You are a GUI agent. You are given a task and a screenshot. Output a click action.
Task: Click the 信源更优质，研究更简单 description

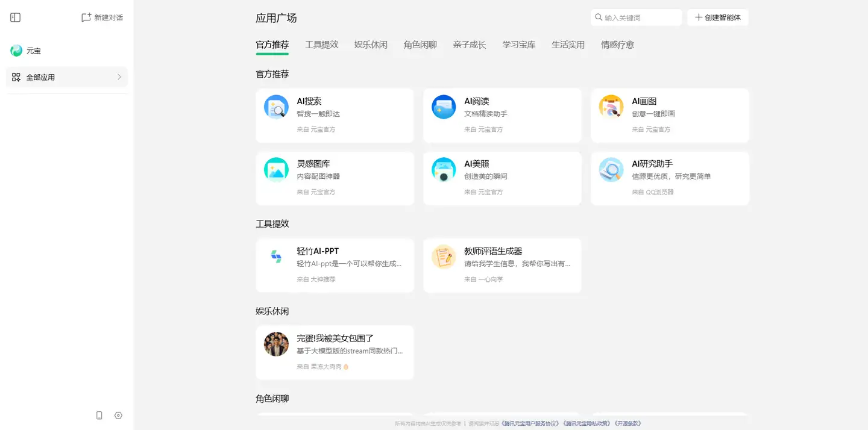pos(671,176)
